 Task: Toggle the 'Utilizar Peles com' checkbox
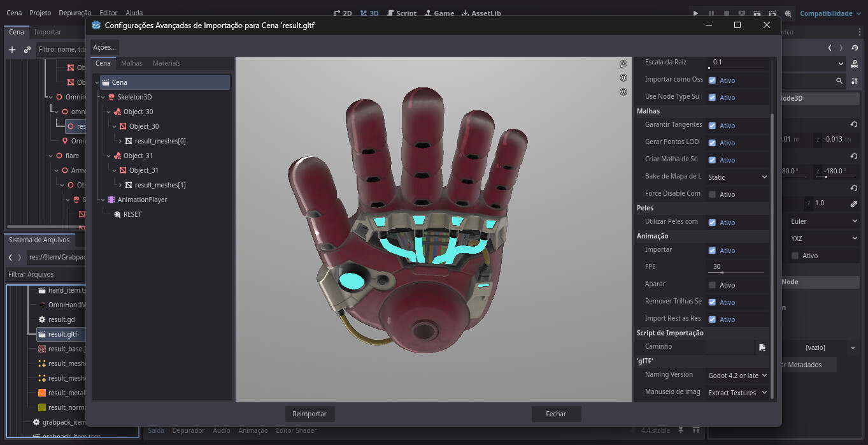click(712, 222)
